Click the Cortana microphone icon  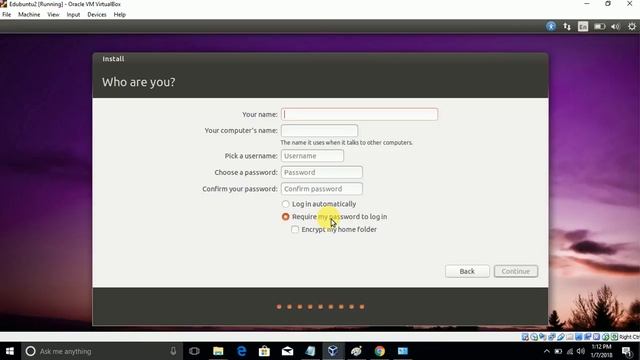[173, 351]
